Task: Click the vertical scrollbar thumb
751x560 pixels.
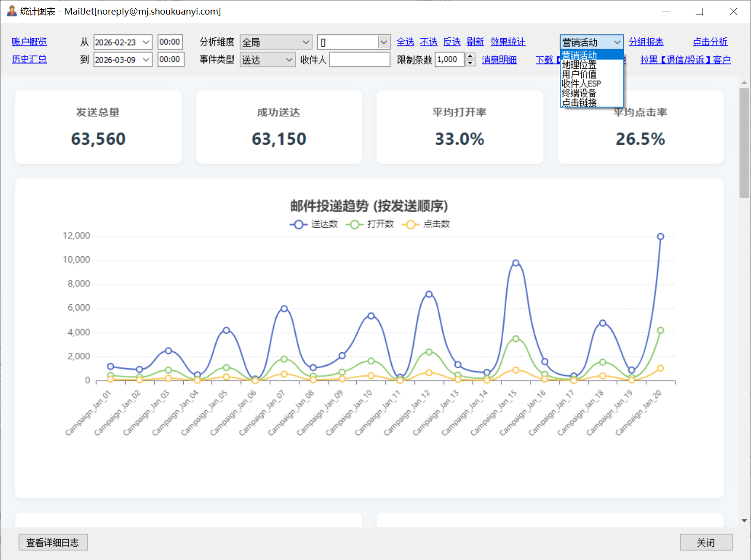Action: (x=744, y=143)
